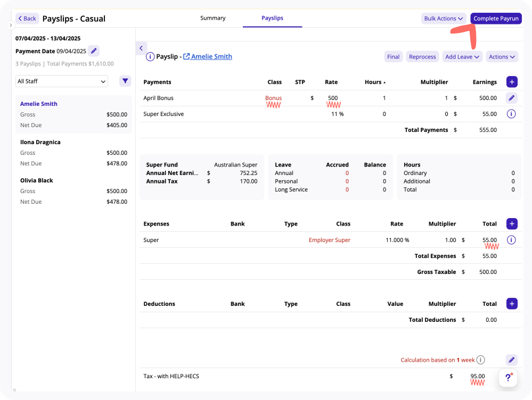This screenshot has width=532, height=400.
Task: Sort payments by Hours column
Action: point(375,82)
